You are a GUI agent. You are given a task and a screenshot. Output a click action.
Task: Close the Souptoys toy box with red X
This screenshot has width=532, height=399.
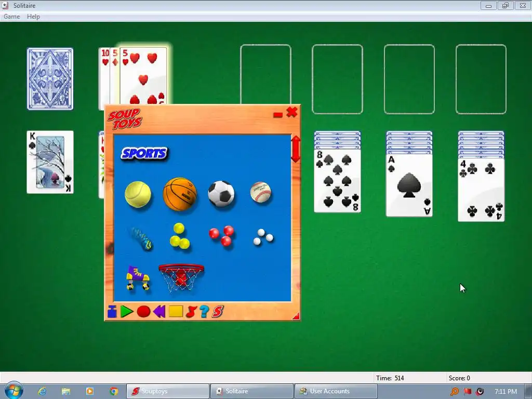click(292, 112)
